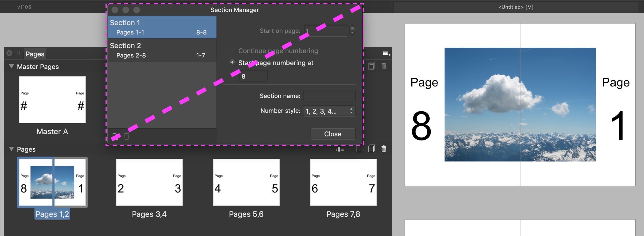Select the Master A thumbnail
644x236 pixels.
pos(52,100)
